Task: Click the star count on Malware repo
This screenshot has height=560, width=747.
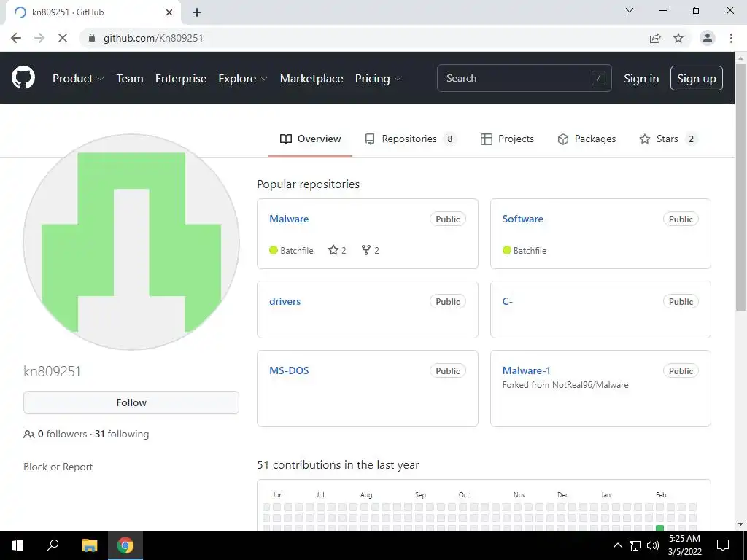Action: pyautogui.click(x=337, y=250)
